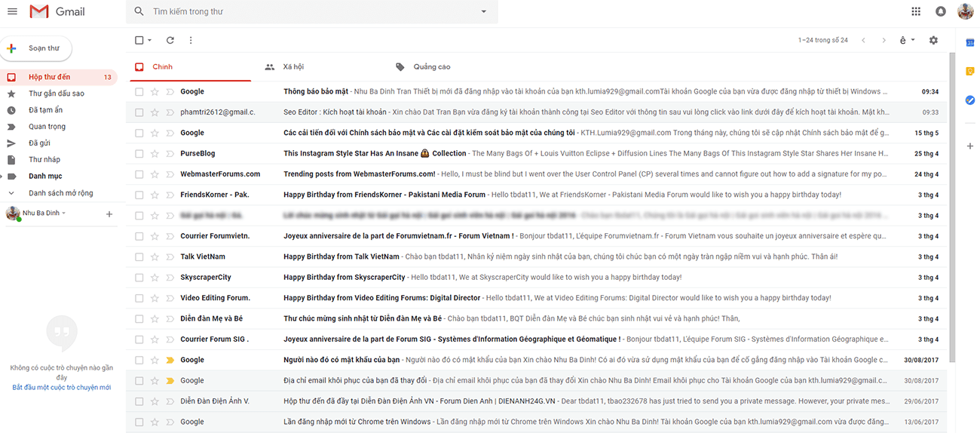Expand the search options dropdown arrow

[x=484, y=12]
